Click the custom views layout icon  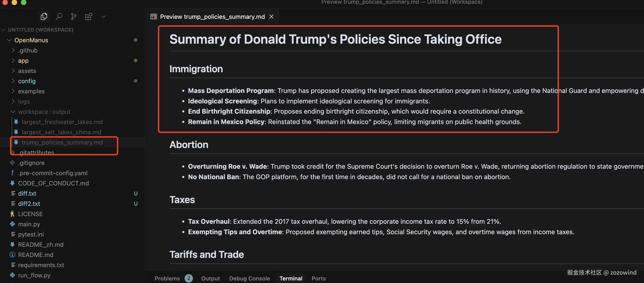tap(88, 16)
